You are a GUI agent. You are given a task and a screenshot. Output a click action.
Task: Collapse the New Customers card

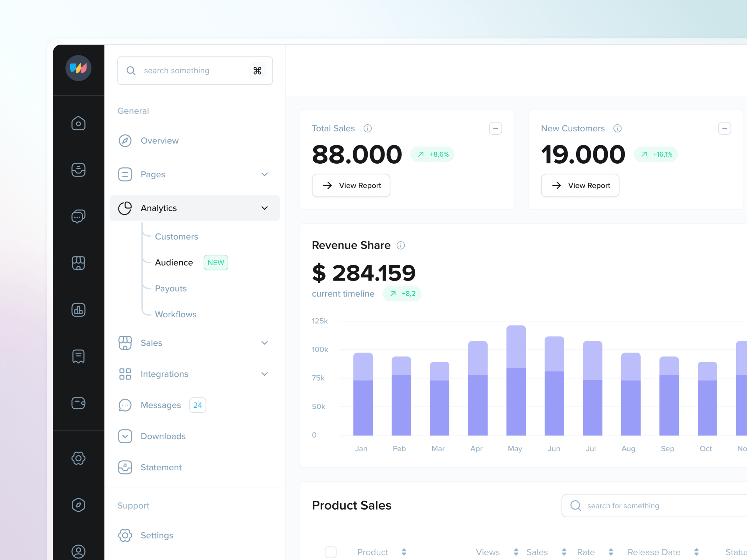(724, 128)
